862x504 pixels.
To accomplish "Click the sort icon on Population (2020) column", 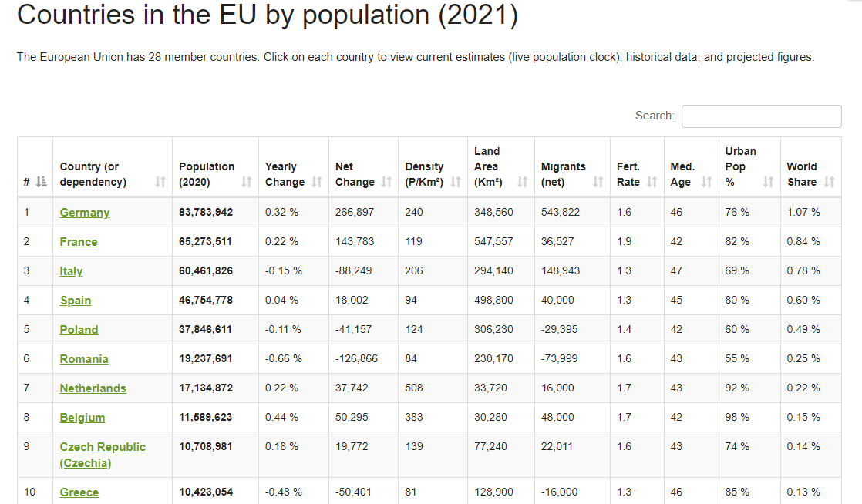I will (247, 183).
